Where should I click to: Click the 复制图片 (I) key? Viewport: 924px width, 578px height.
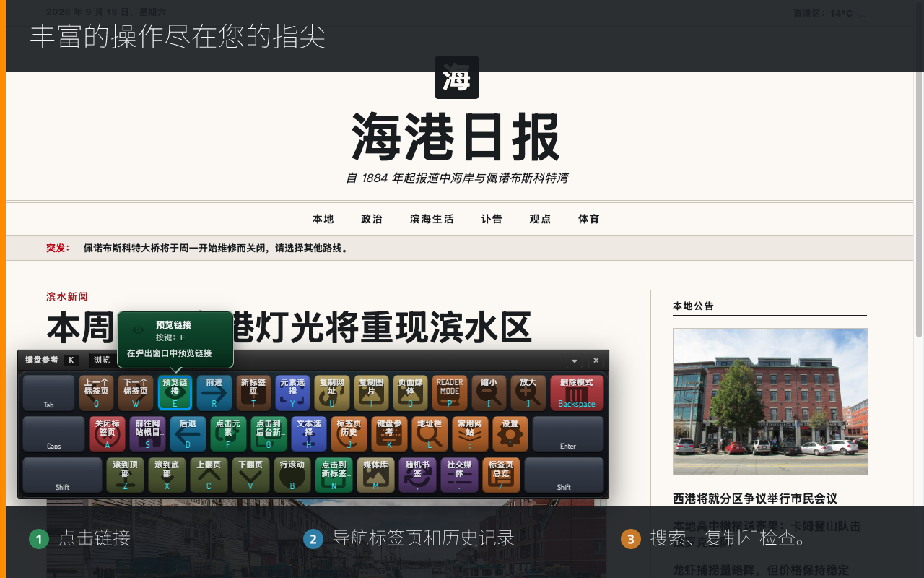click(x=371, y=393)
